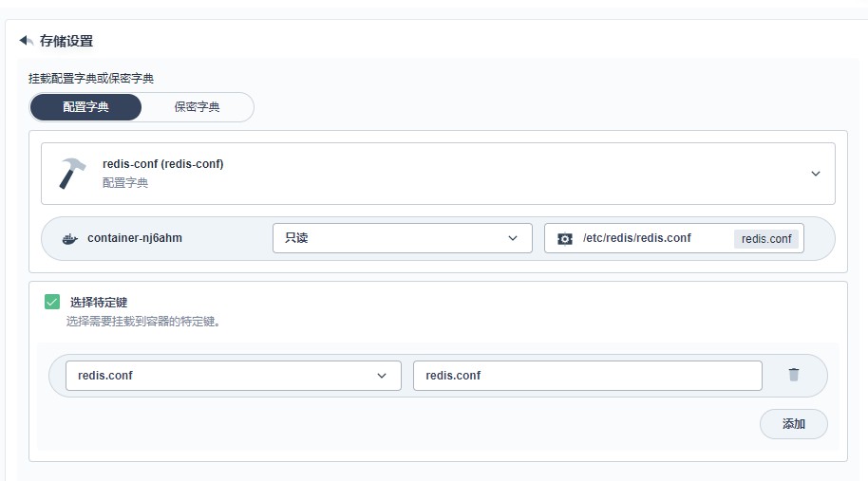Uncheck the 选择特定键 checkbox
The image size is (868, 481).
pyautogui.click(x=52, y=302)
